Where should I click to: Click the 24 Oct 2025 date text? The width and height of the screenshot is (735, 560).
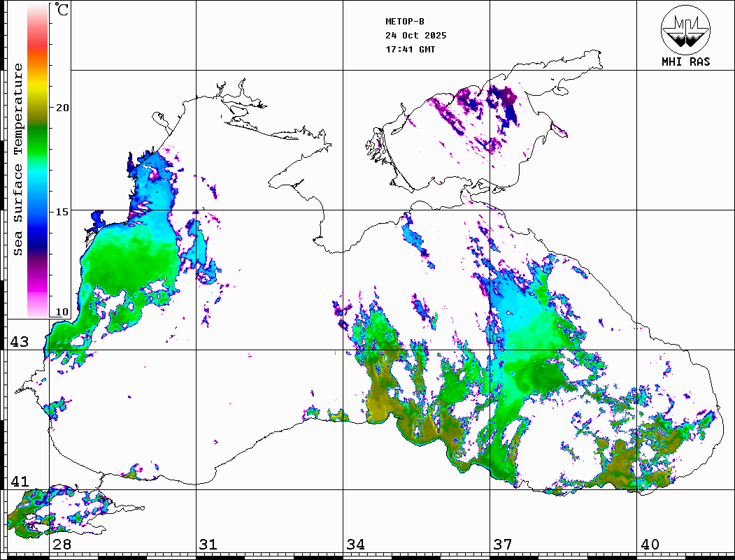click(x=415, y=36)
